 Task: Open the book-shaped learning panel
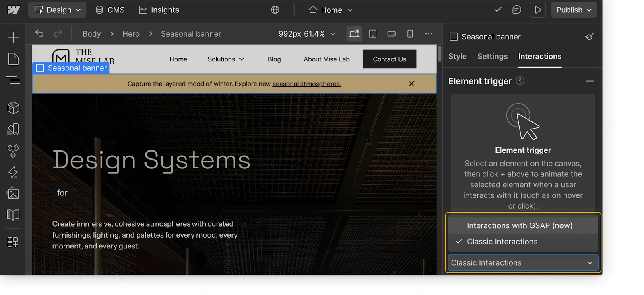point(13,215)
